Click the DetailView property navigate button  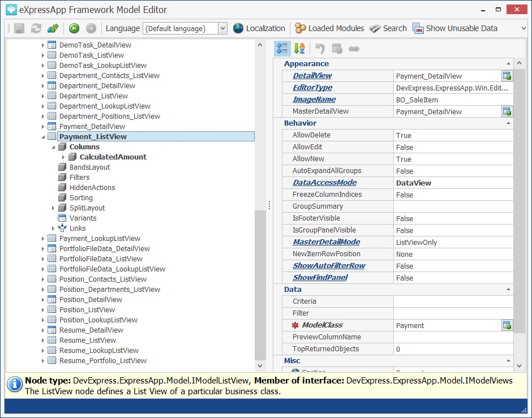click(507, 76)
